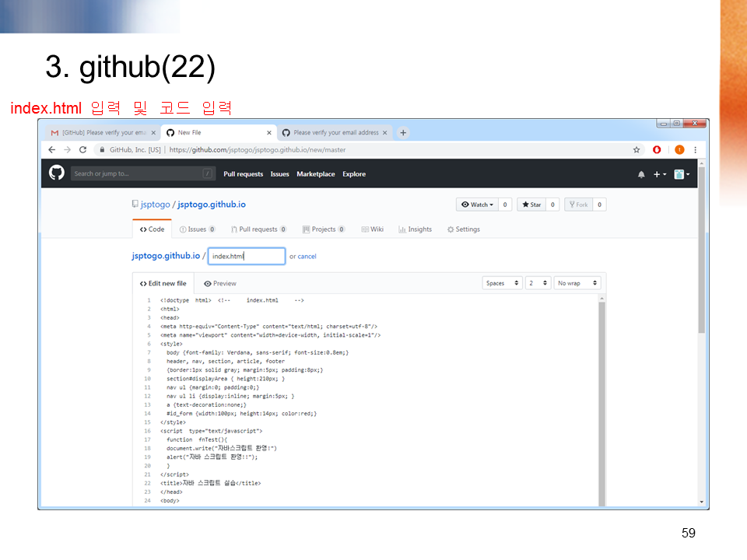Select the Edit new file tab
The width and height of the screenshot is (747, 560).
click(163, 283)
